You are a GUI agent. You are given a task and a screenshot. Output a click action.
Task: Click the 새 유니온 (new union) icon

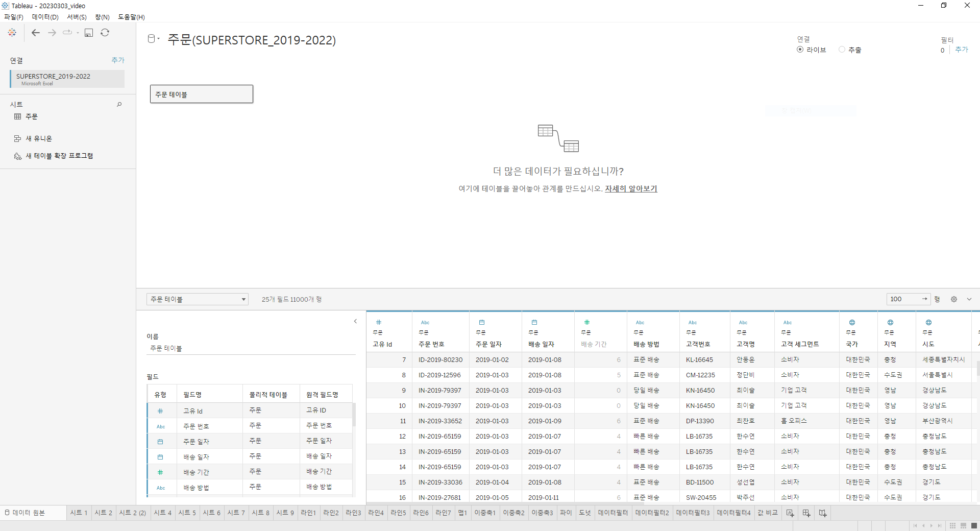17,138
